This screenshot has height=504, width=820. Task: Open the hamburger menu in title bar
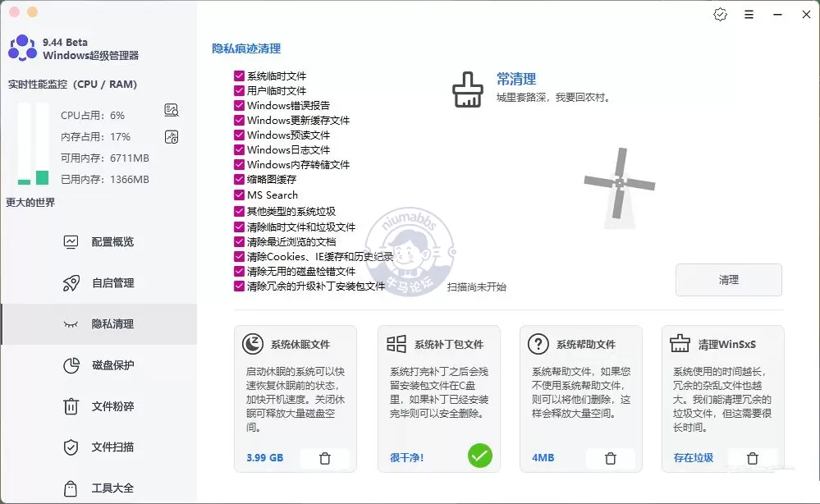point(749,15)
